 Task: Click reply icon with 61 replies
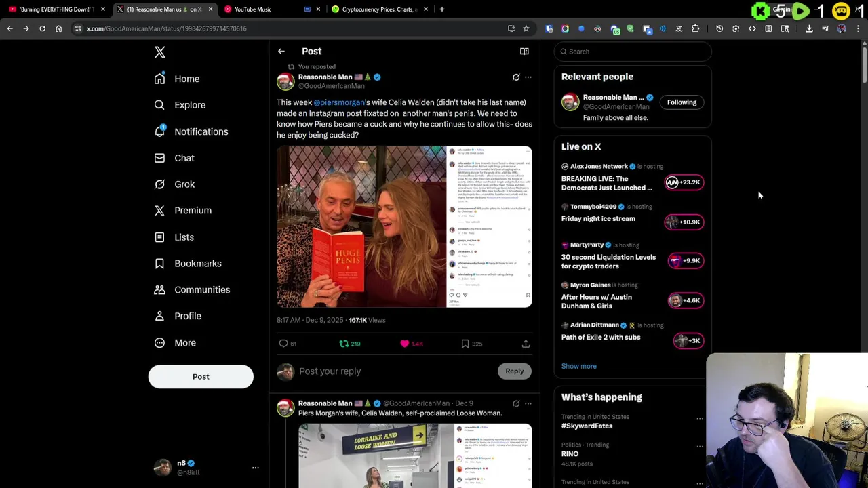point(283,344)
